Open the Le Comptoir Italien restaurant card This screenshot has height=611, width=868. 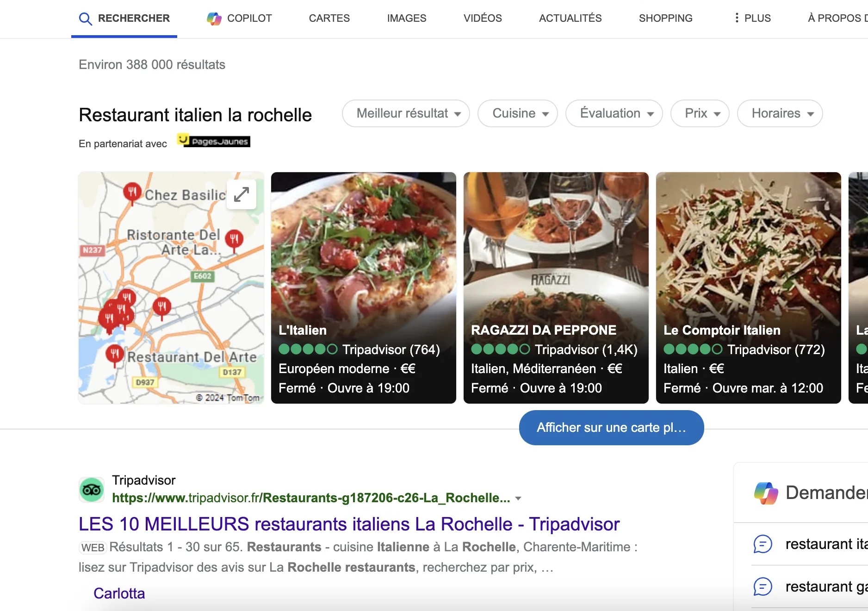click(x=748, y=288)
